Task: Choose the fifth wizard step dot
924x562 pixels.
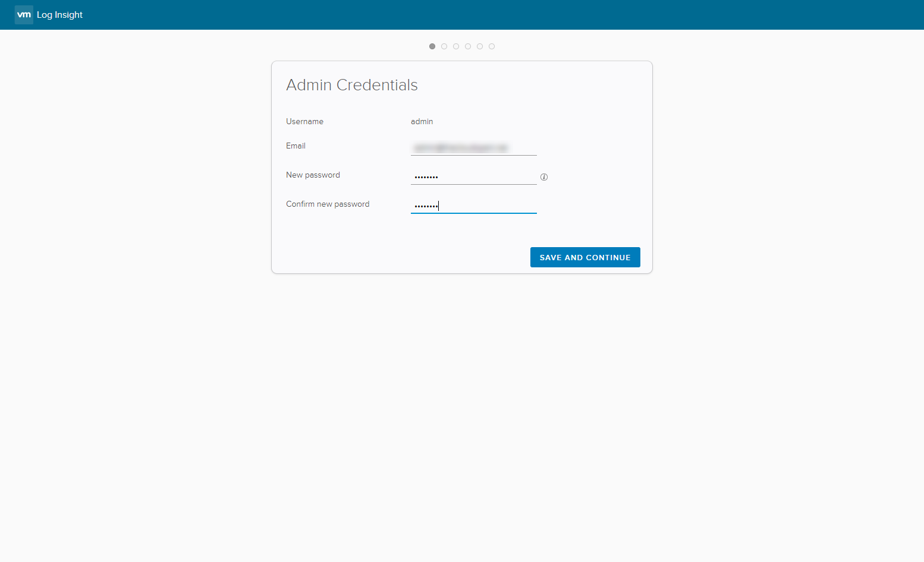Action: click(x=480, y=46)
